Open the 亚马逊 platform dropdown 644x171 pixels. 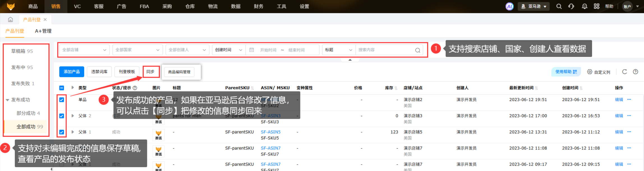click(533, 6)
